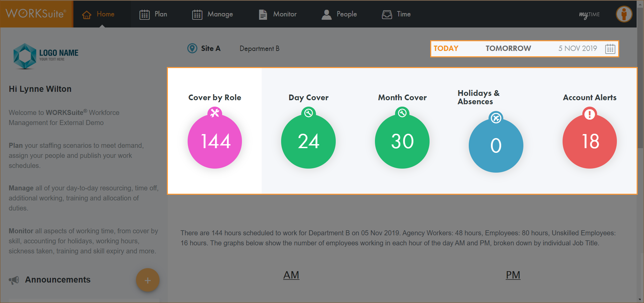Switch to the TOMORROW view

click(x=508, y=48)
